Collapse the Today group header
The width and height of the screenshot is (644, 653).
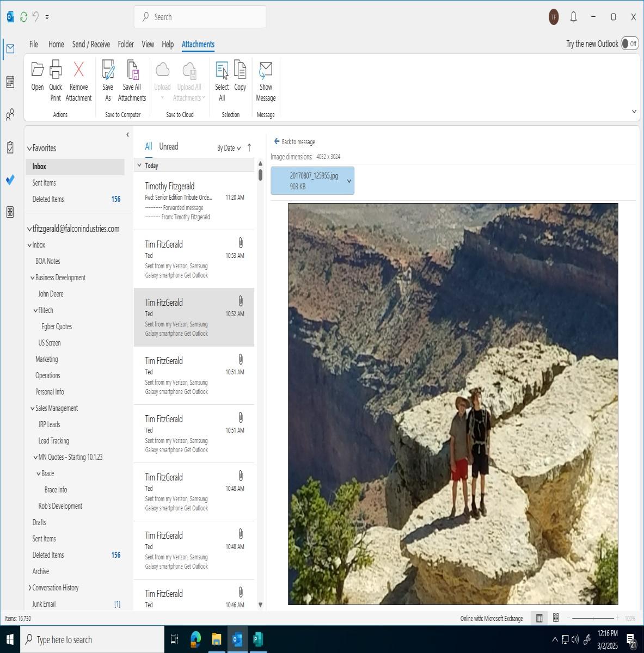click(139, 165)
